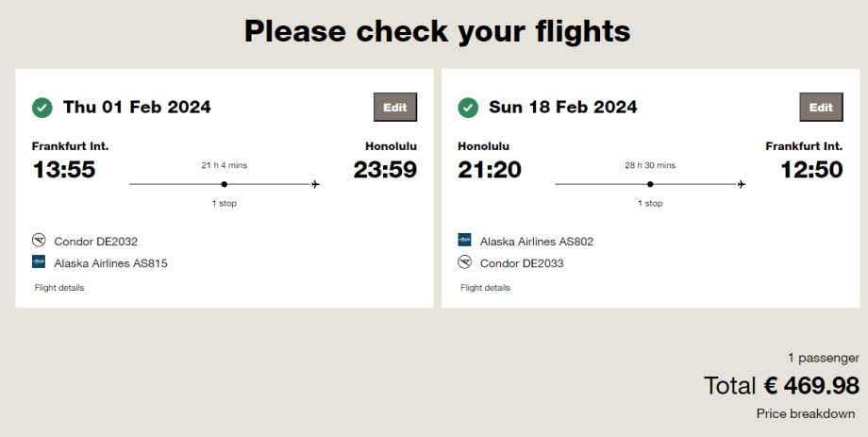Click the Alaska Airlines logo next to AS802
This screenshot has width=868, height=437.
pyautogui.click(x=464, y=241)
